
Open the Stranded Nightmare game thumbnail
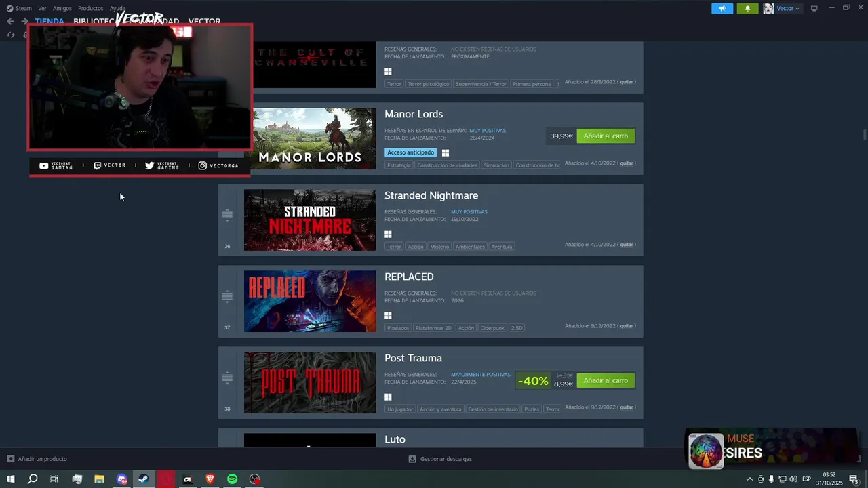pos(310,220)
